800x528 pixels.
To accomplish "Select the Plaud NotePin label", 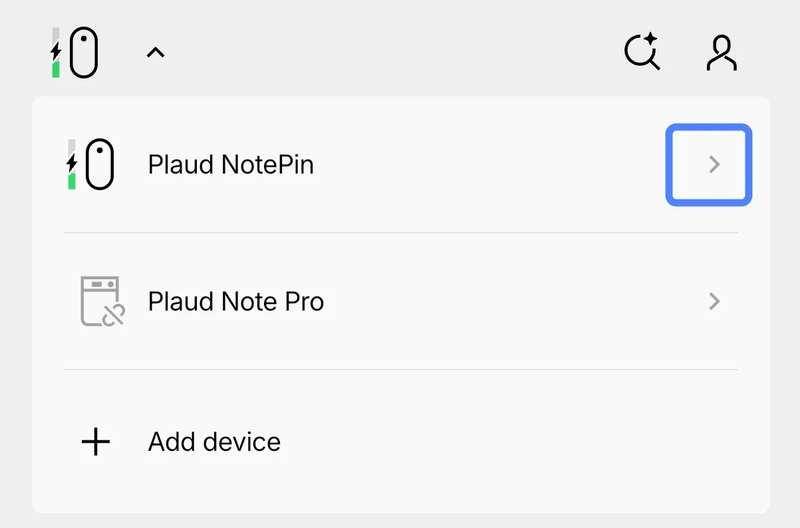I will tap(231, 165).
